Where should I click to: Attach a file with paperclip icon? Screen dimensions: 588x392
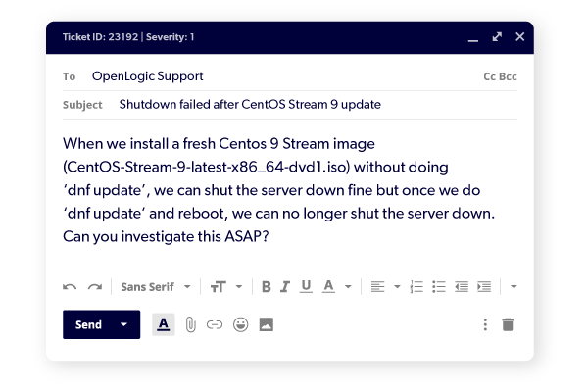point(190,324)
